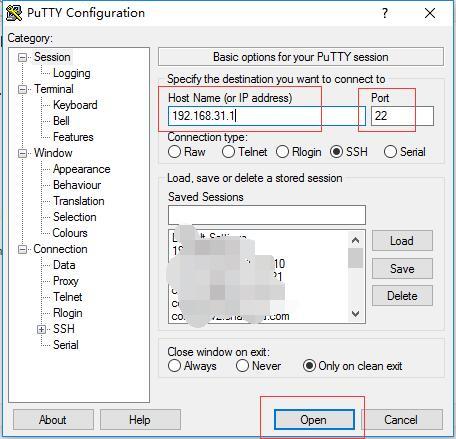Screen dimensions: 456x439
Task: Open the SSH category in tree
Action: coord(64,329)
